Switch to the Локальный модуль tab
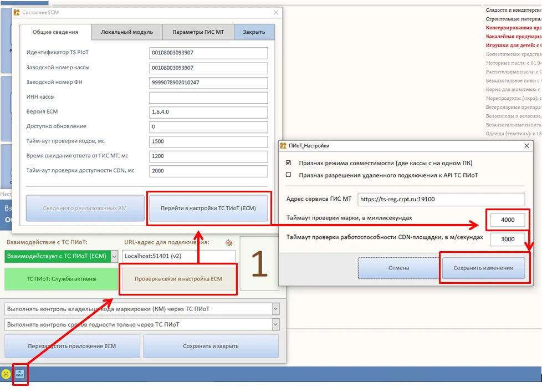The height and width of the screenshot is (392, 542). tap(127, 32)
